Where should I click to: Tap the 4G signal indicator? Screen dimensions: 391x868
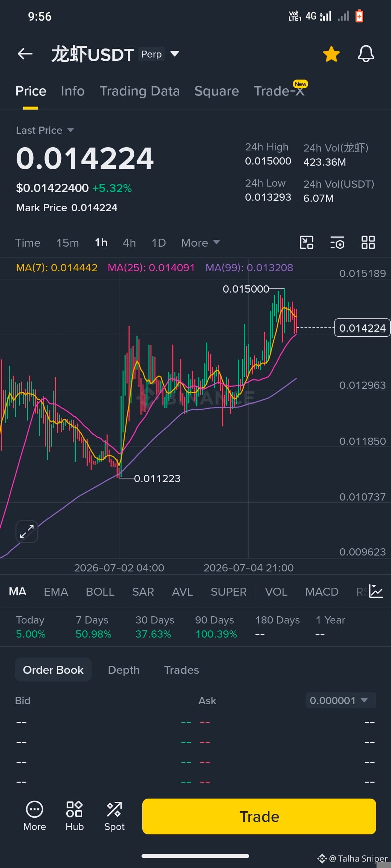(x=319, y=16)
